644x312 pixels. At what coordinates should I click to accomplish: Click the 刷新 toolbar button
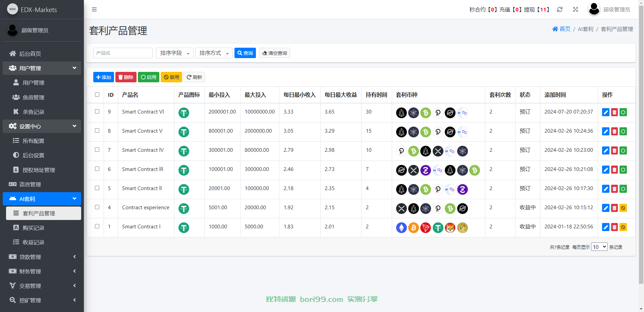tap(194, 77)
